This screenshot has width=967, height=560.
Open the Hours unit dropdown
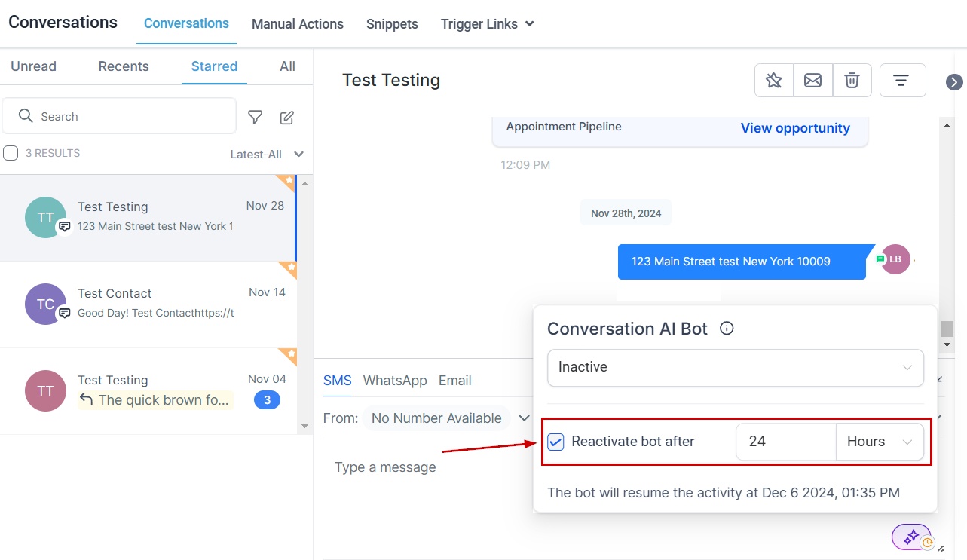click(879, 442)
